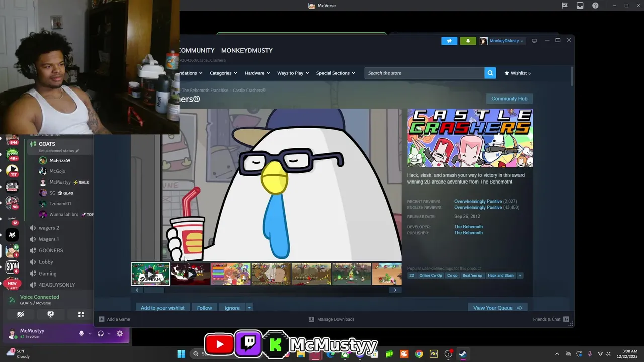The width and height of the screenshot is (644, 362).
Task: Switch Steam to Big Picture mode
Action: click(534, 41)
